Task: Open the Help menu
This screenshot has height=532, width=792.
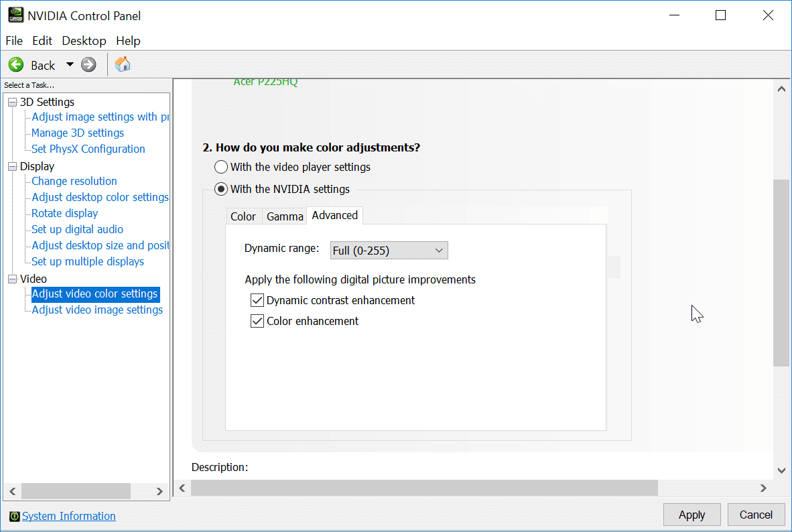Action: [128, 40]
